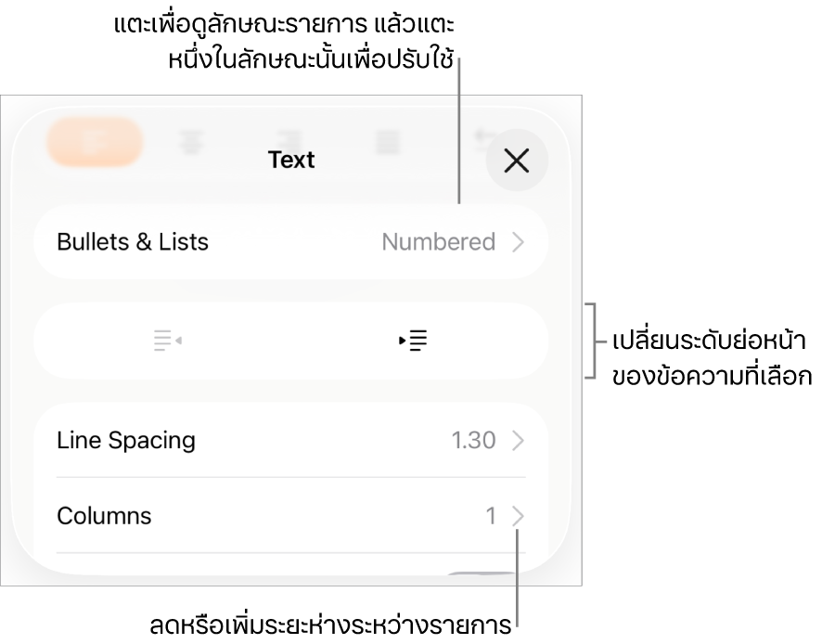This screenshot has width=822, height=644.
Task: Tap the blurred text direction icon
Action: (482, 139)
